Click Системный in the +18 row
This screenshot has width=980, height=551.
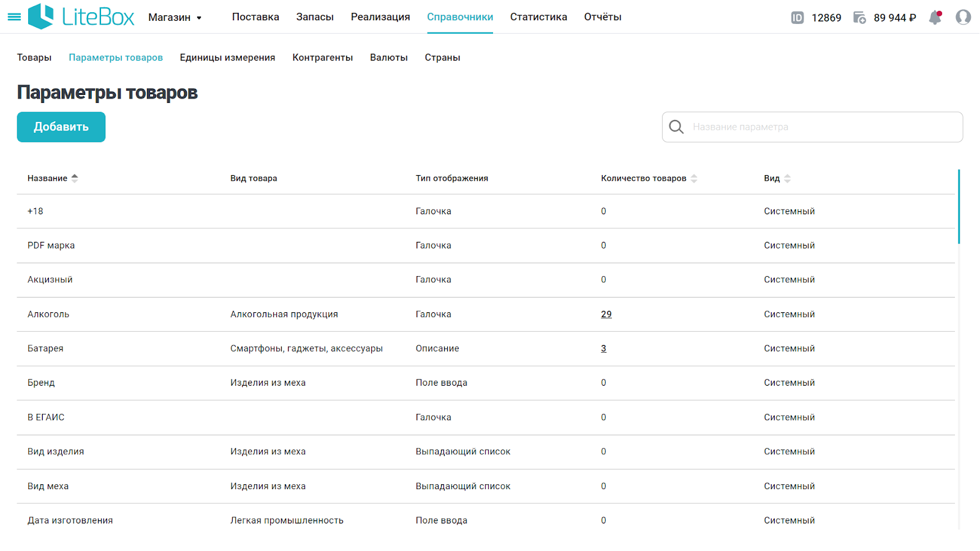(x=789, y=211)
